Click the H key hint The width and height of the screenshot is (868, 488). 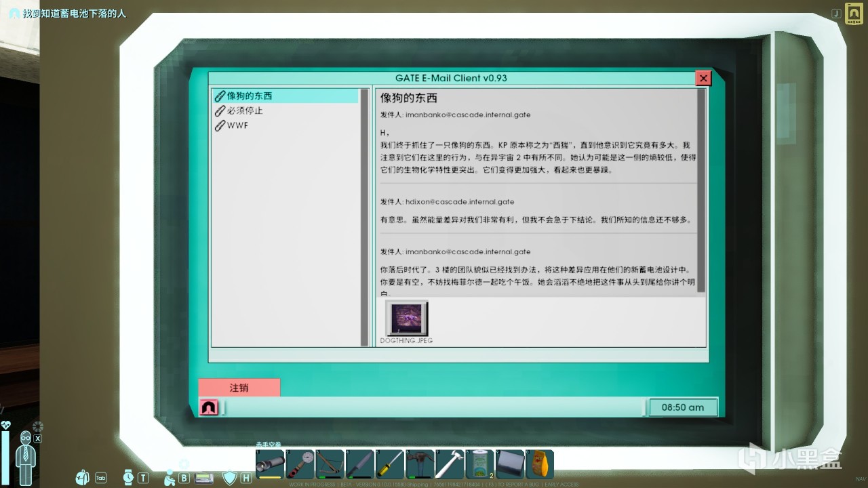245,478
